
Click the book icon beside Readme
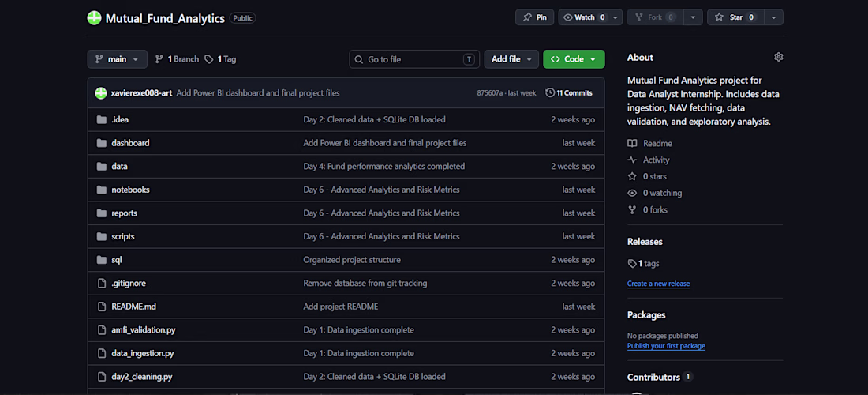pyautogui.click(x=632, y=144)
